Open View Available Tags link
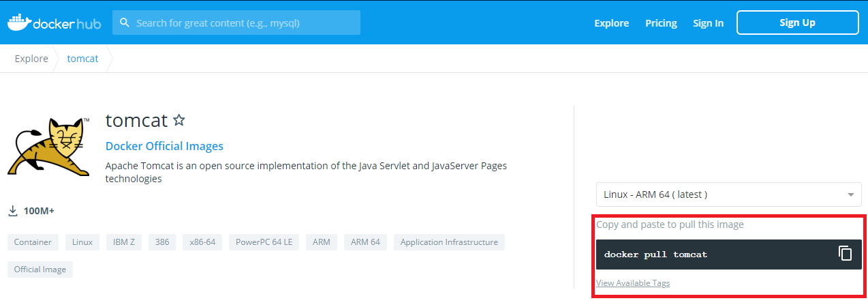868x305 pixels. point(633,282)
